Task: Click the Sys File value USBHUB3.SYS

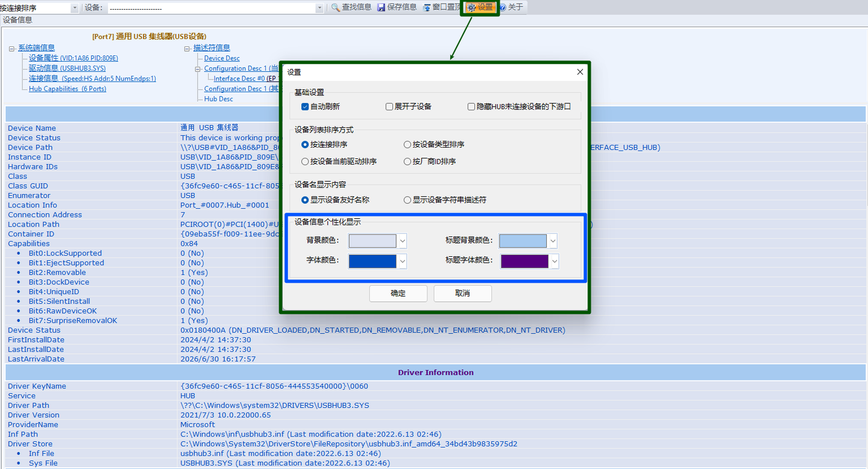Action: (x=285, y=464)
